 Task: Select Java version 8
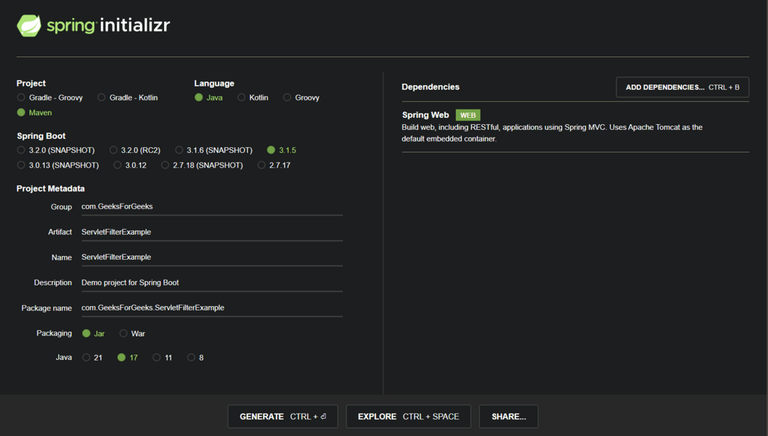pyautogui.click(x=195, y=358)
